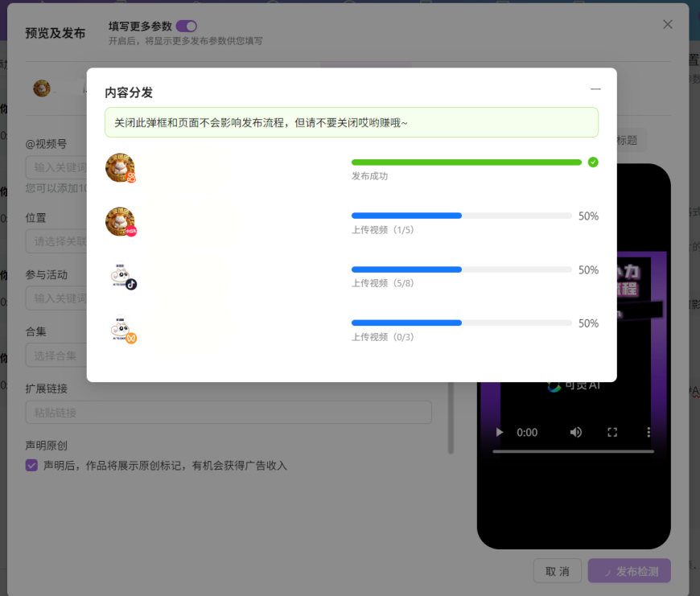Start the 发布检测 publish check
The width and height of the screenshot is (700, 596).
pyautogui.click(x=628, y=570)
